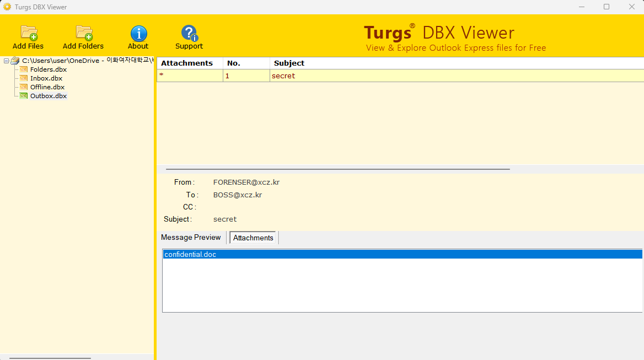Click the horizontal scrollbar under message list
The image size is (644, 360).
337,169
